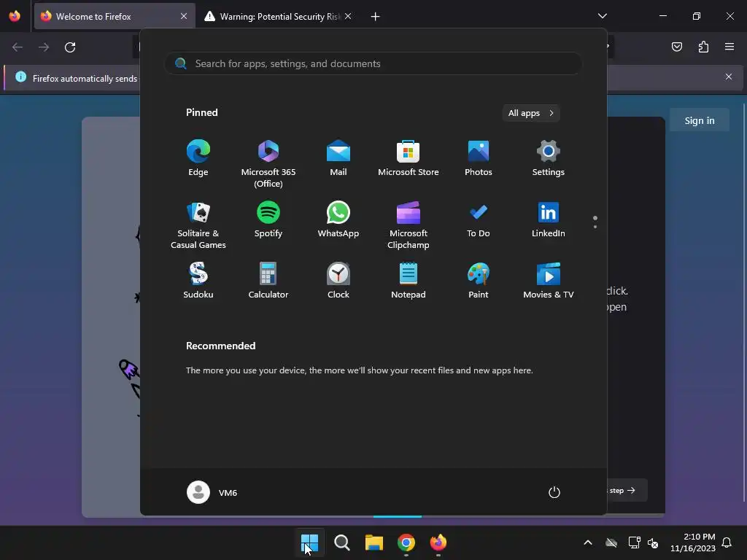Screen dimensions: 747x560
Task: Close the Welcome to Firefox tab
Action: coord(184,16)
